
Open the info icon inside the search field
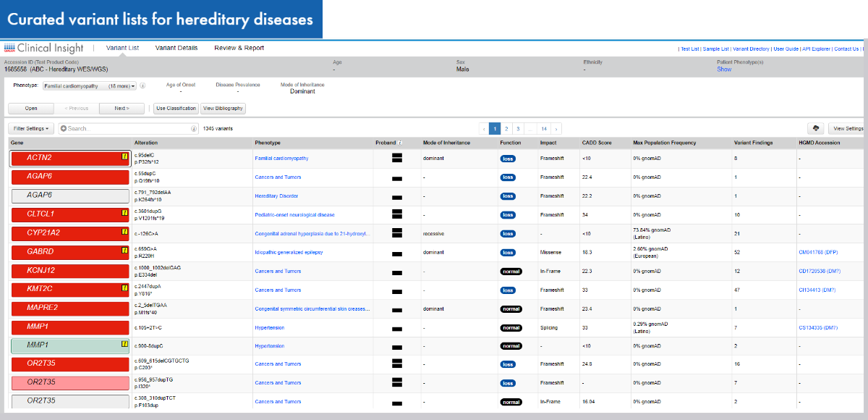click(x=194, y=128)
